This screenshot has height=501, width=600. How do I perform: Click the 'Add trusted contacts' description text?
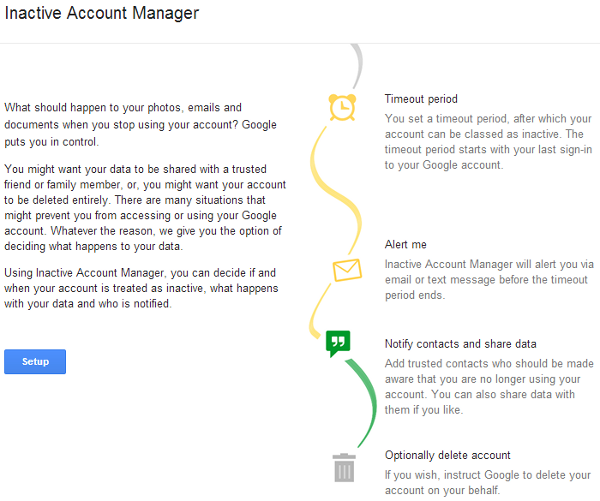tap(489, 387)
